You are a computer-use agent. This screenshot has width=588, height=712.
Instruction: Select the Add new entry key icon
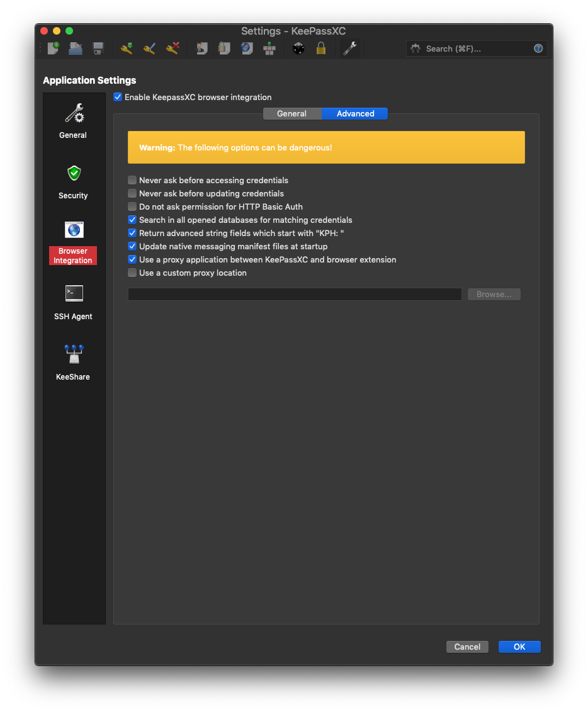coord(126,48)
